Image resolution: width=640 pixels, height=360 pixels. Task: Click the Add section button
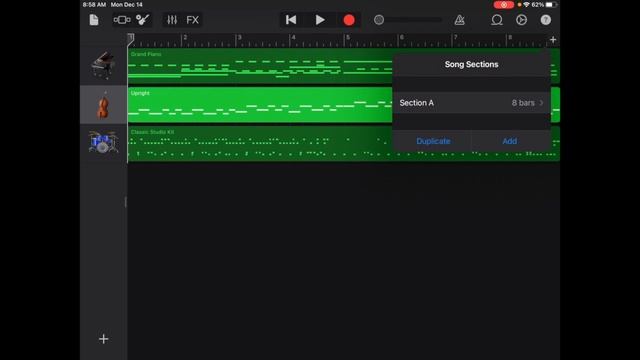[510, 141]
